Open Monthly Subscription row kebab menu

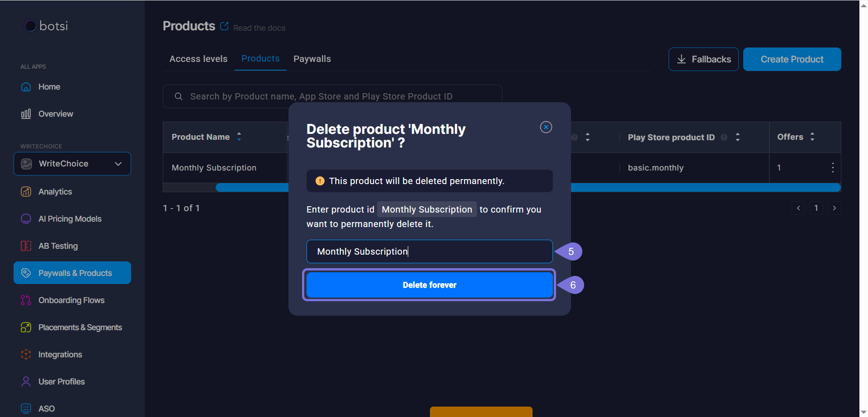coord(832,168)
